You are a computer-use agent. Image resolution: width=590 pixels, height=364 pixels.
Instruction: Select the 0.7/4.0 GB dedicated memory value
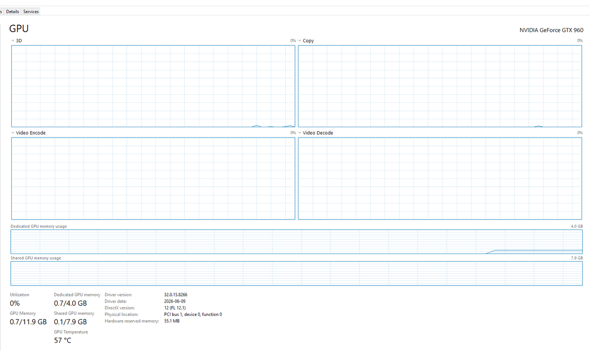[x=70, y=303]
